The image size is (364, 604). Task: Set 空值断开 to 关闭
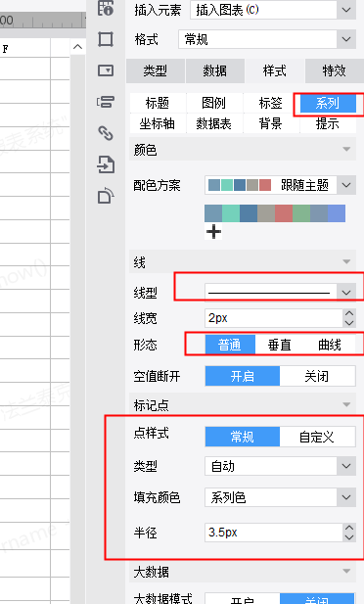317,376
